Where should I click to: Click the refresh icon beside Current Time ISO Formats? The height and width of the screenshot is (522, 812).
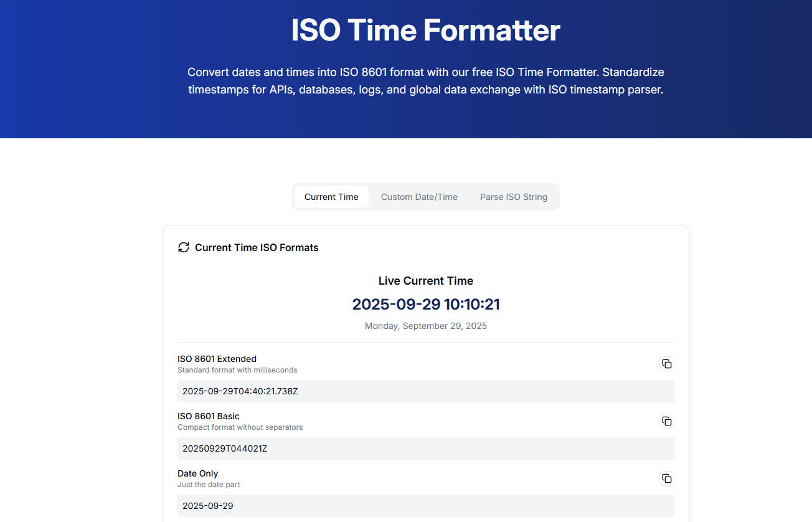184,247
